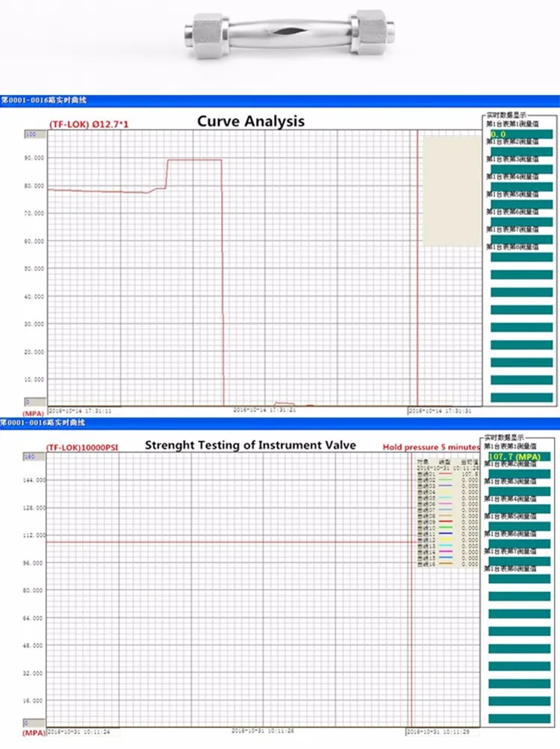Click the blank beige legend box in Curve Analysis
The height and width of the screenshot is (749, 560).
click(x=451, y=191)
